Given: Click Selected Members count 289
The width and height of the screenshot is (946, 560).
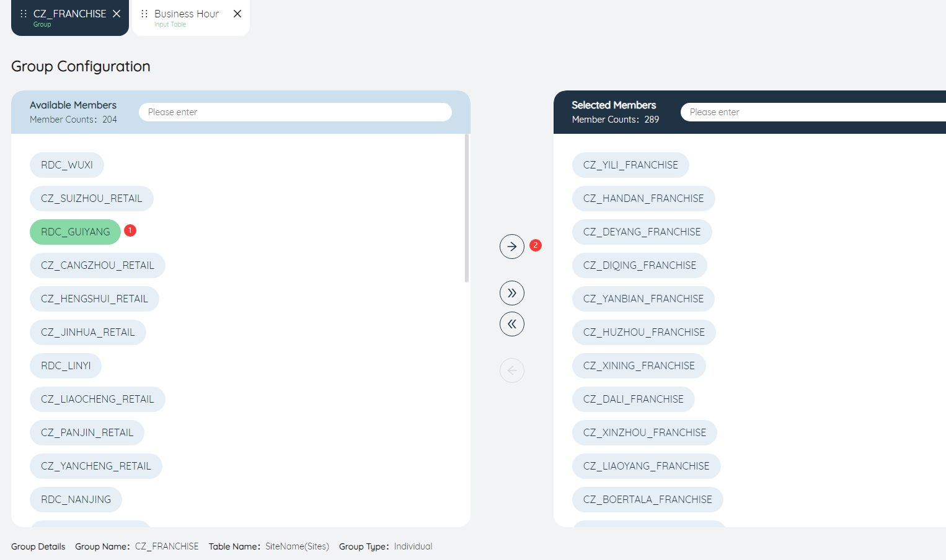Looking at the screenshot, I should tap(652, 120).
